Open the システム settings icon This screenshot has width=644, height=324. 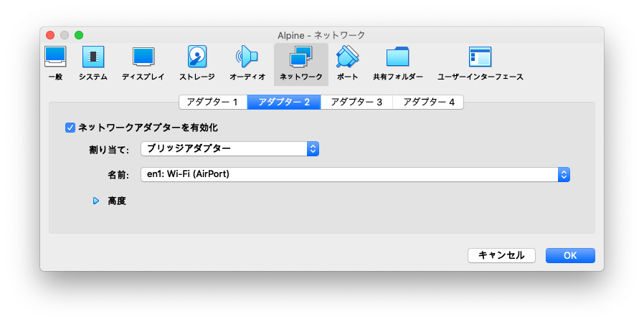(x=93, y=64)
